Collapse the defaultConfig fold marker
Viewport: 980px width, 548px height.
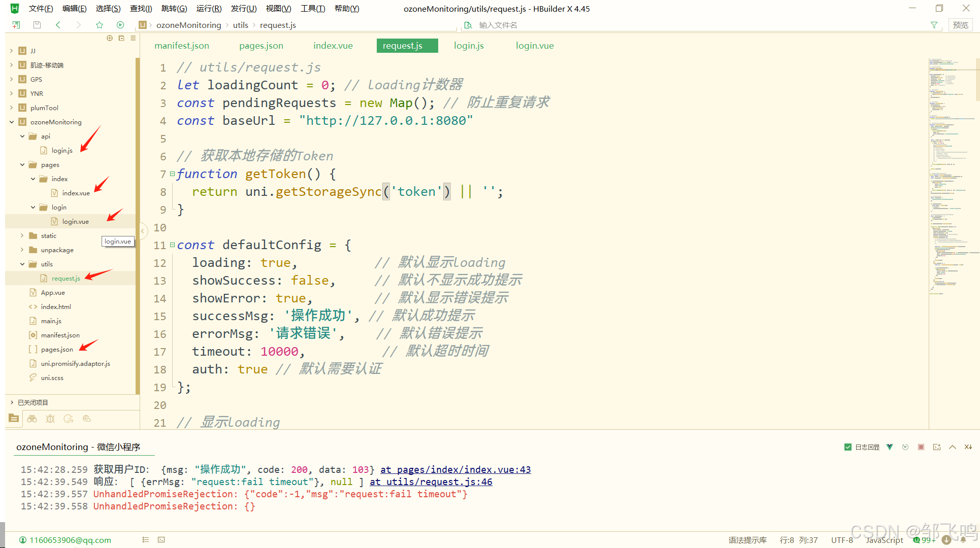pyautogui.click(x=172, y=245)
